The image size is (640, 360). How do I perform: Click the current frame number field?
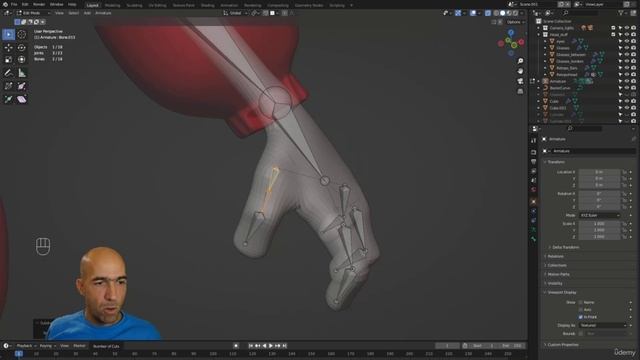[x=447, y=346]
